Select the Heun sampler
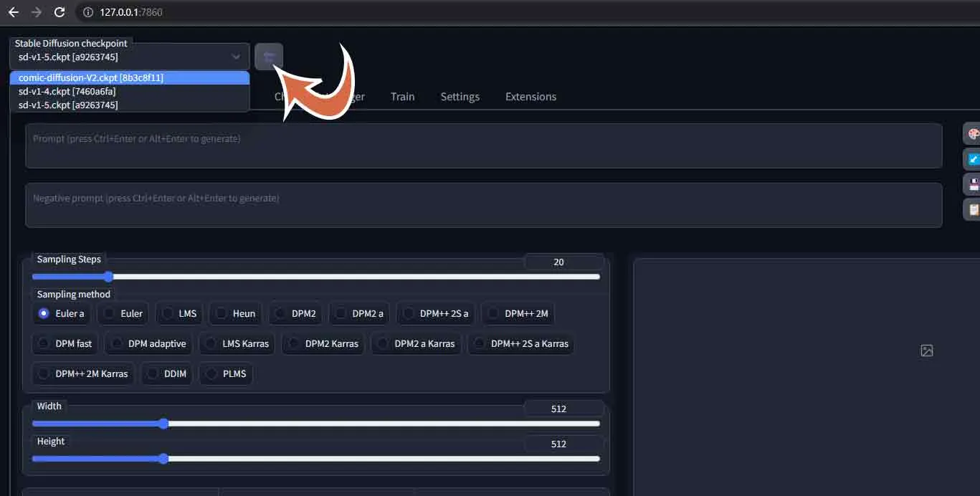The width and height of the screenshot is (980, 496). pyautogui.click(x=236, y=313)
